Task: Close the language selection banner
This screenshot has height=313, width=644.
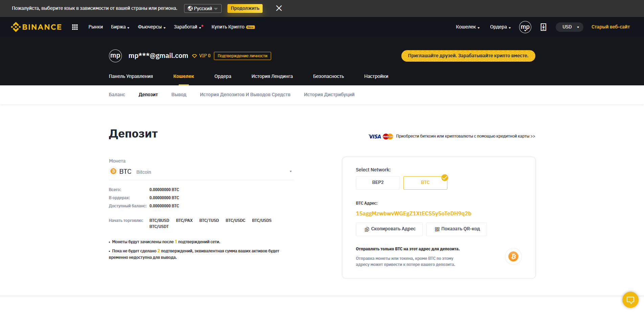Action: click(x=279, y=8)
